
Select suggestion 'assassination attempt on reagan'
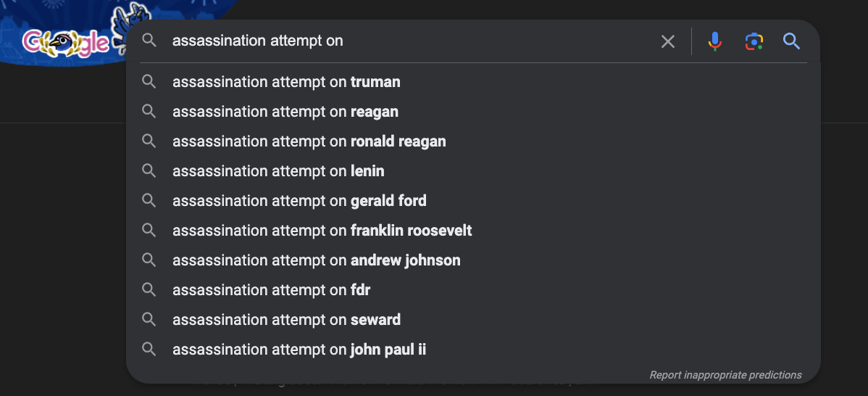[x=473, y=111]
